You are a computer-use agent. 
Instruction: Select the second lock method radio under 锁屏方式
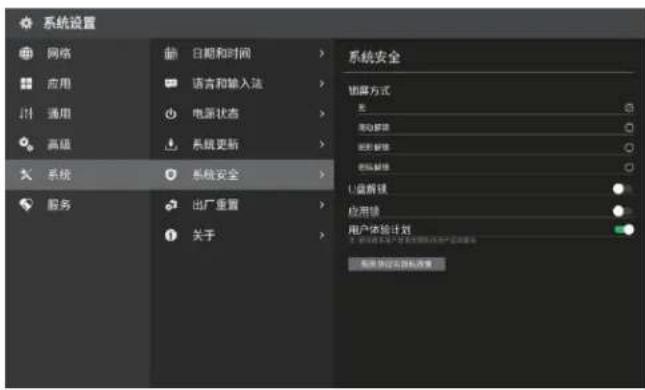(x=629, y=128)
